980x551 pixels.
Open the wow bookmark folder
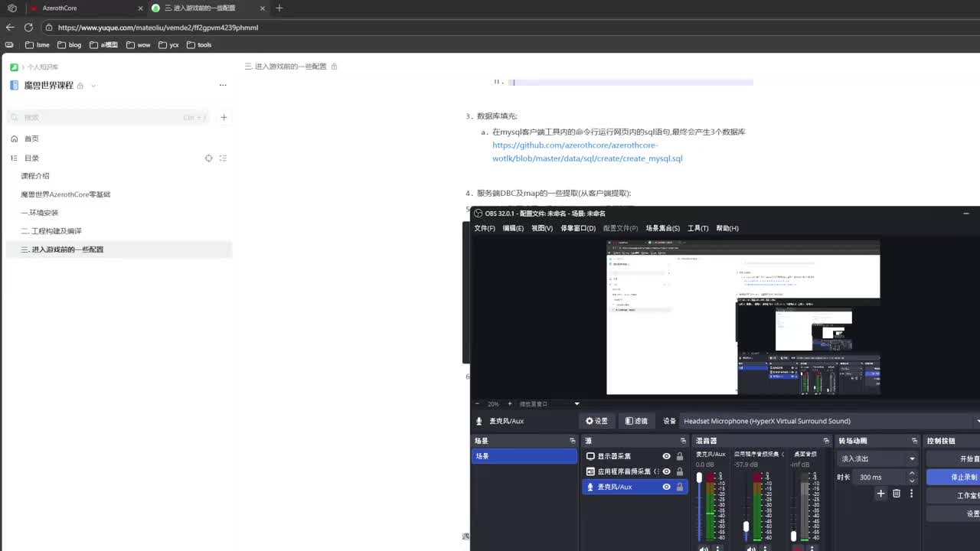(138, 45)
